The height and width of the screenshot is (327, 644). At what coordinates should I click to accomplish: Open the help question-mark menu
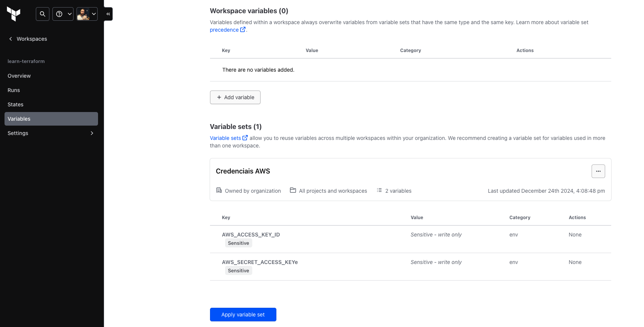[x=63, y=14]
